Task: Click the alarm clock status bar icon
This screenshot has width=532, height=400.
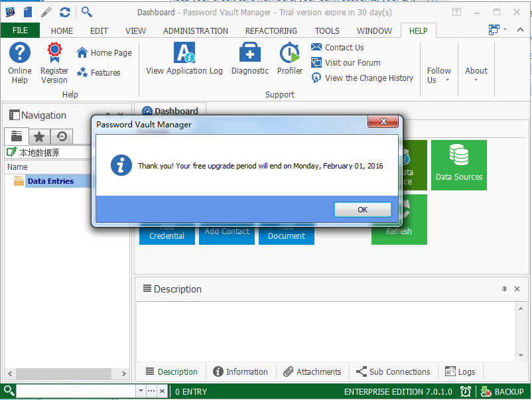Action: point(466,392)
